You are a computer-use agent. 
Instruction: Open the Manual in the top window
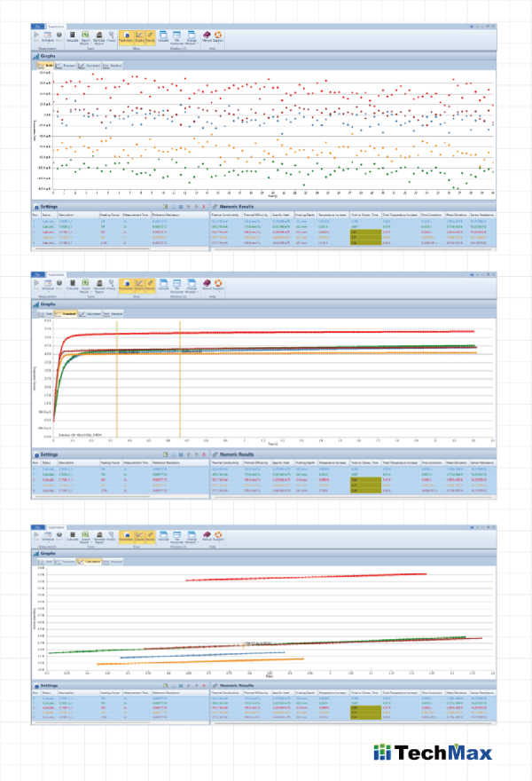pyautogui.click(x=207, y=37)
